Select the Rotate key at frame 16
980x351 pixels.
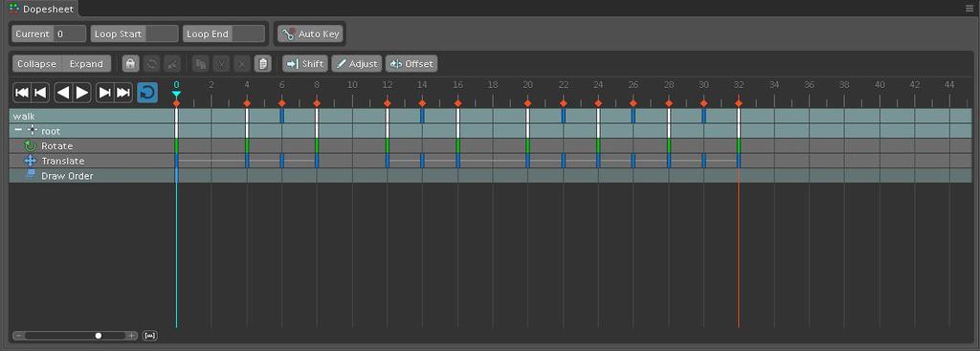tap(457, 145)
